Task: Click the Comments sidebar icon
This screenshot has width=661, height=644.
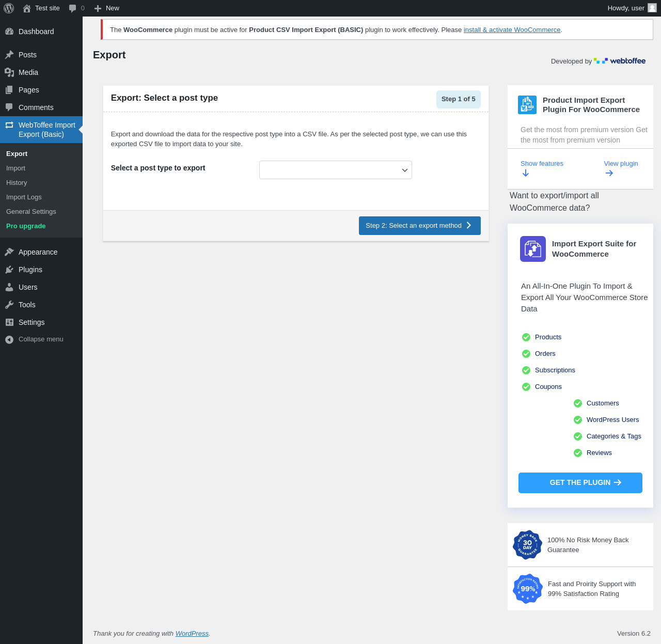Action: click(x=9, y=107)
